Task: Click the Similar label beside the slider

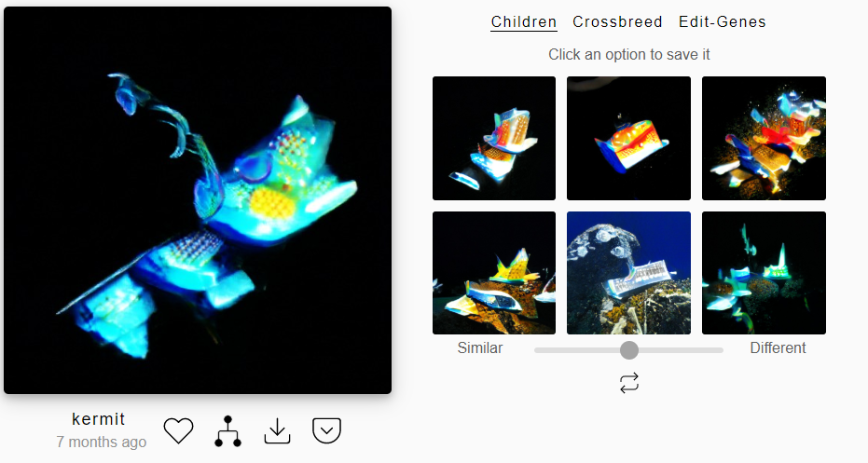Action: coord(480,347)
